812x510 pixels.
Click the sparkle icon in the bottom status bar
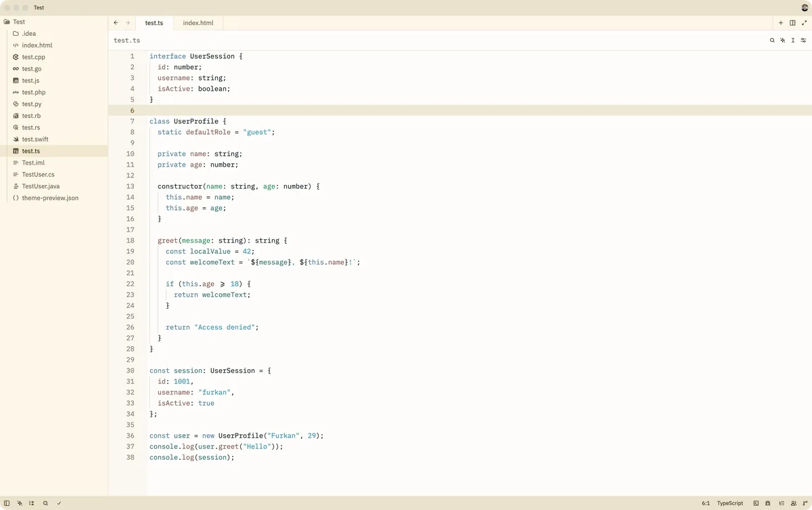point(20,503)
